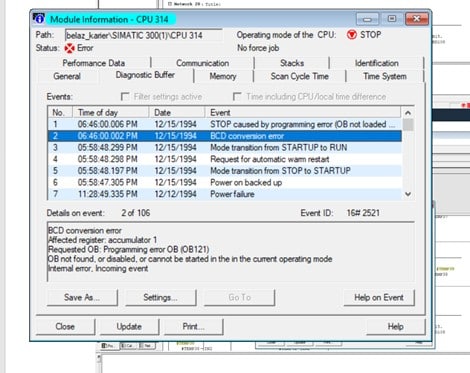The height and width of the screenshot is (373, 470).
Task: Click the Go To button
Action: (x=239, y=297)
